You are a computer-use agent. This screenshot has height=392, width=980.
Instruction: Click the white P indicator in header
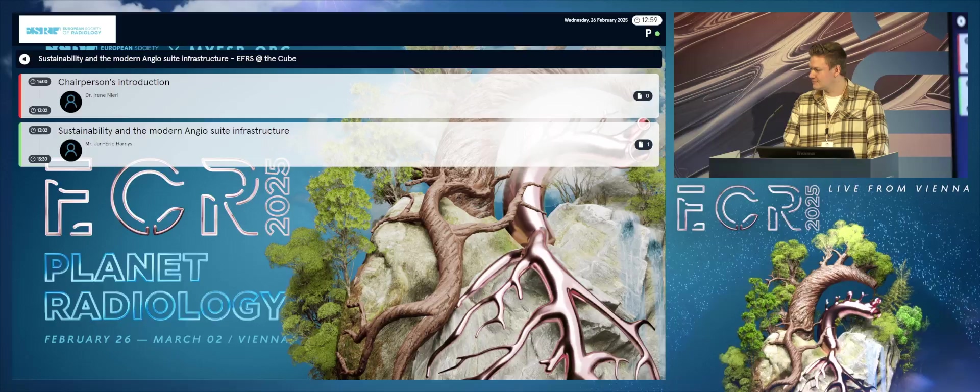pyautogui.click(x=648, y=33)
